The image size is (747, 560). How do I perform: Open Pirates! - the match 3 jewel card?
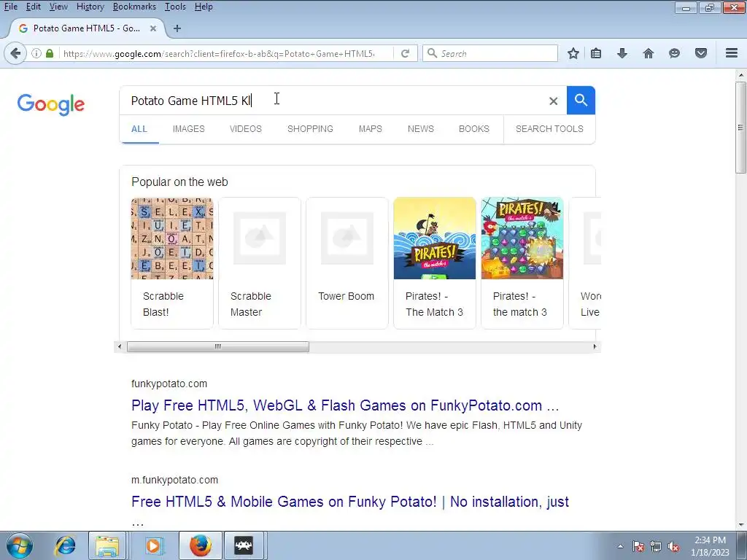coord(522,262)
